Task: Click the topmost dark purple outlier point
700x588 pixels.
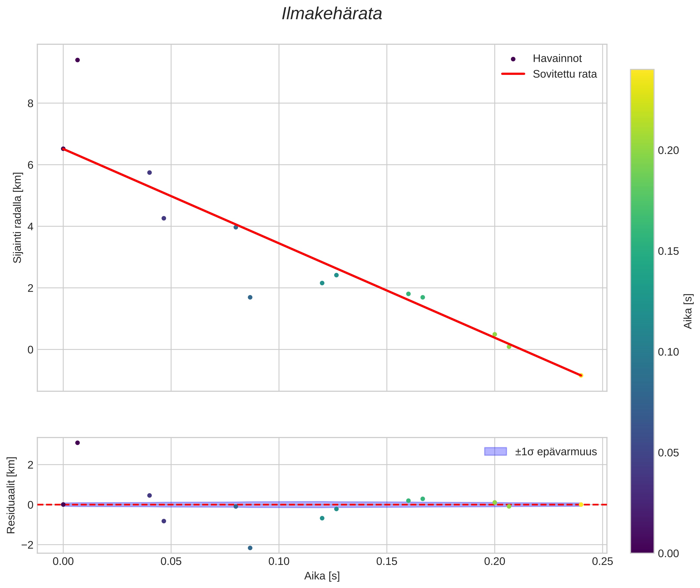Action: [77, 60]
